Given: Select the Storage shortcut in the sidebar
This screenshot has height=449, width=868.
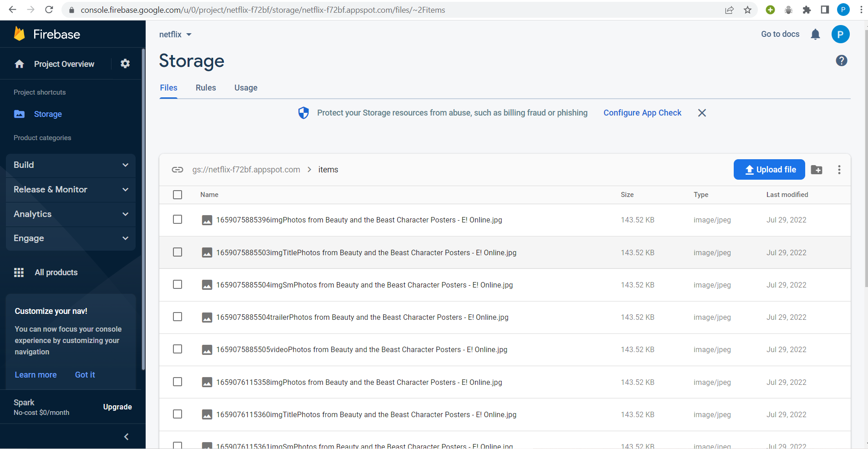Looking at the screenshot, I should click(47, 114).
